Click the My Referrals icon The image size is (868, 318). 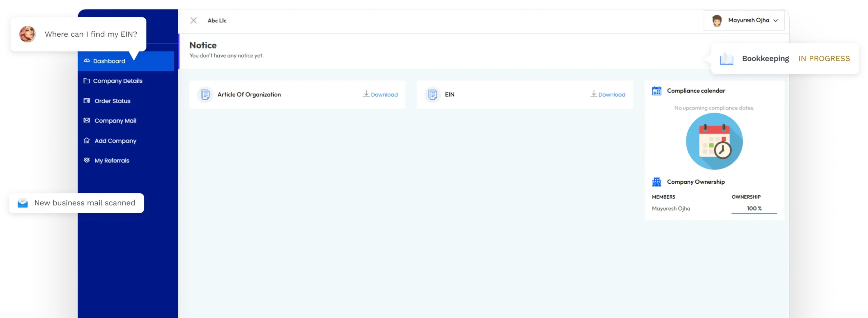(x=87, y=160)
